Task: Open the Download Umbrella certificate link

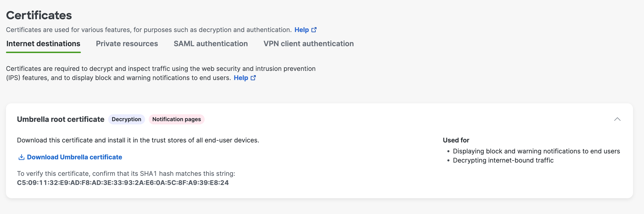Action: coord(74,157)
